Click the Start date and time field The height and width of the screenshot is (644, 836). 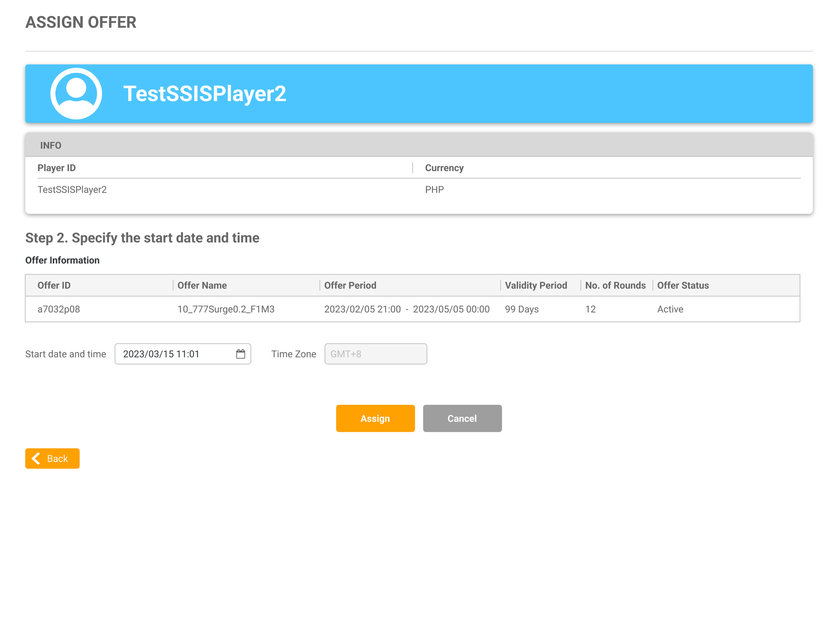click(176, 354)
